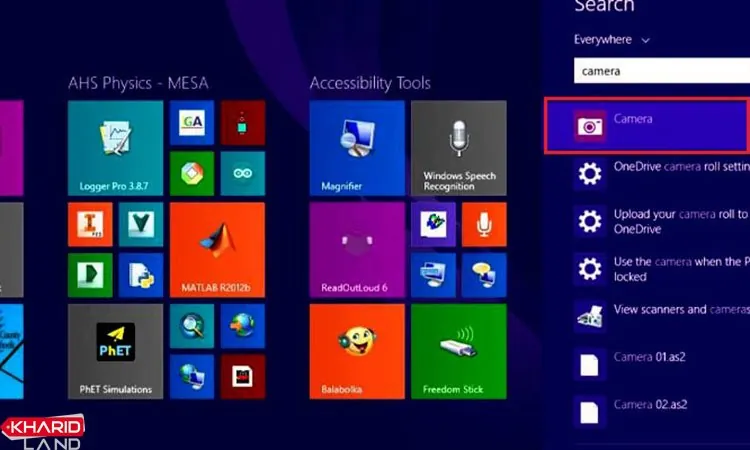Launch the ReadOutLoud 6 tile
Image resolution: width=750 pixels, height=450 pixels.
point(357,250)
